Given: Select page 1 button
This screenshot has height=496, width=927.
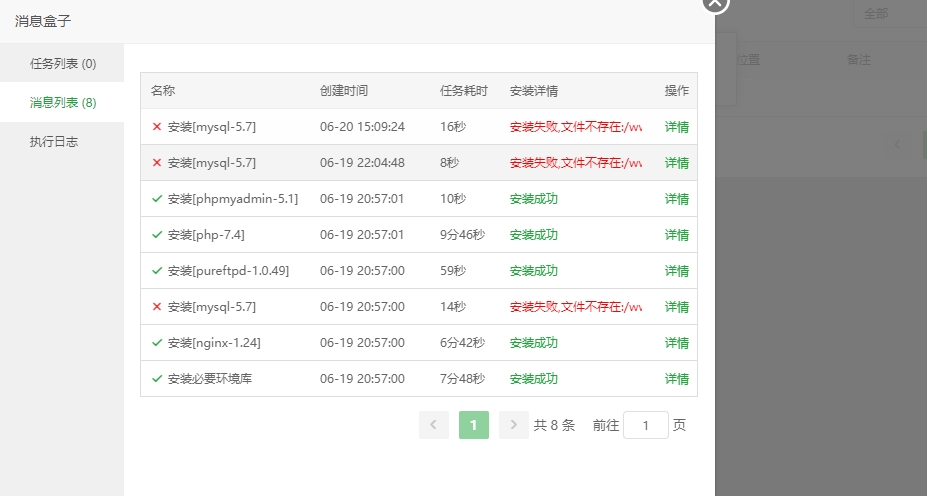Looking at the screenshot, I should coord(474,425).
